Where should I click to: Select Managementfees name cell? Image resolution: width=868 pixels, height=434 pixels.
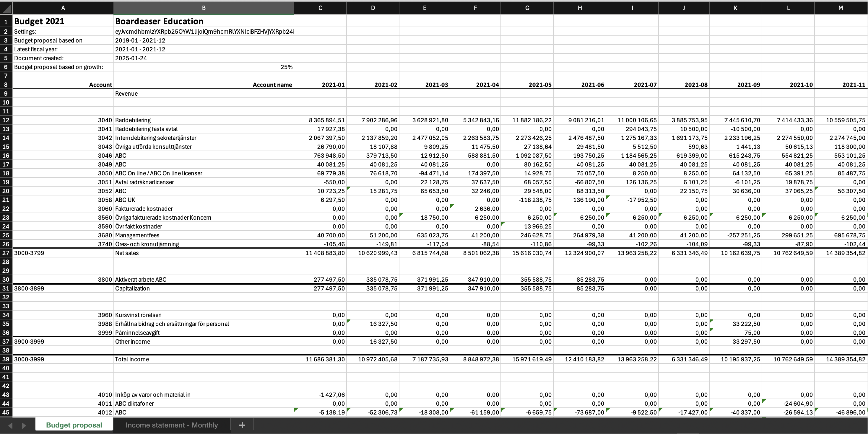pyautogui.click(x=204, y=235)
